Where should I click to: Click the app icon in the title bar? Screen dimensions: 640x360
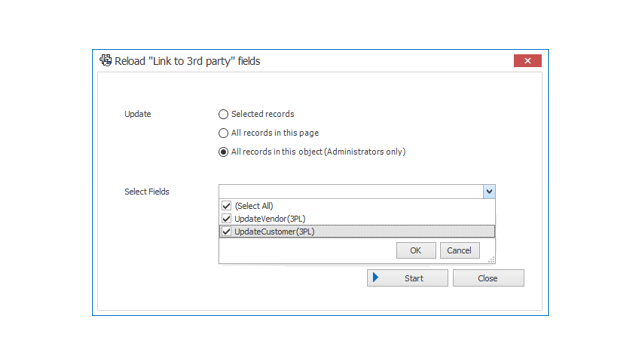click(x=106, y=60)
